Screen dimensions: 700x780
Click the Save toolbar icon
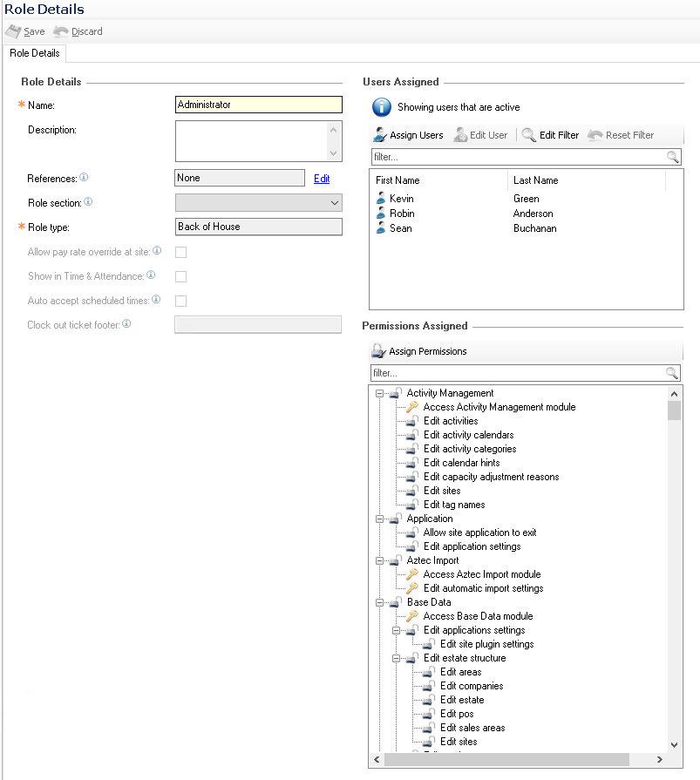13,31
